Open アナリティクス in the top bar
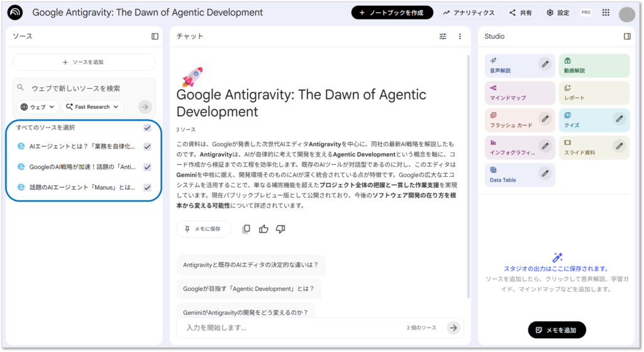This screenshot has width=644, height=352. pos(469,13)
